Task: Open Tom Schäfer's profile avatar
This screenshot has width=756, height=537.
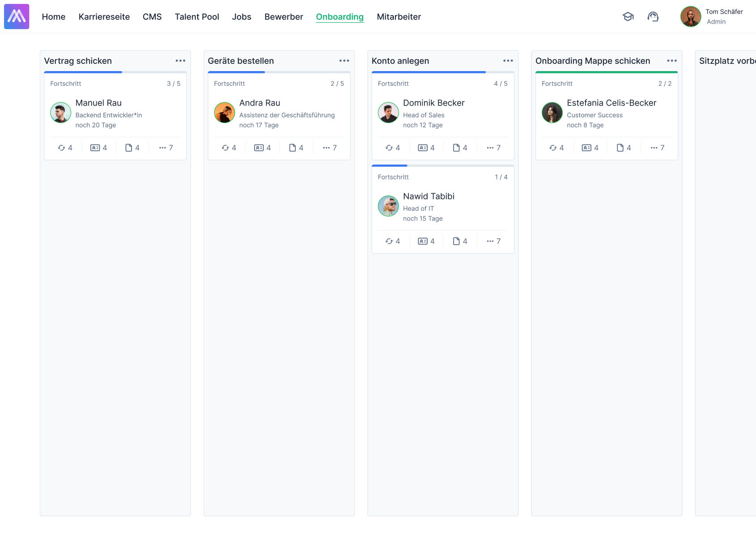Action: tap(691, 17)
